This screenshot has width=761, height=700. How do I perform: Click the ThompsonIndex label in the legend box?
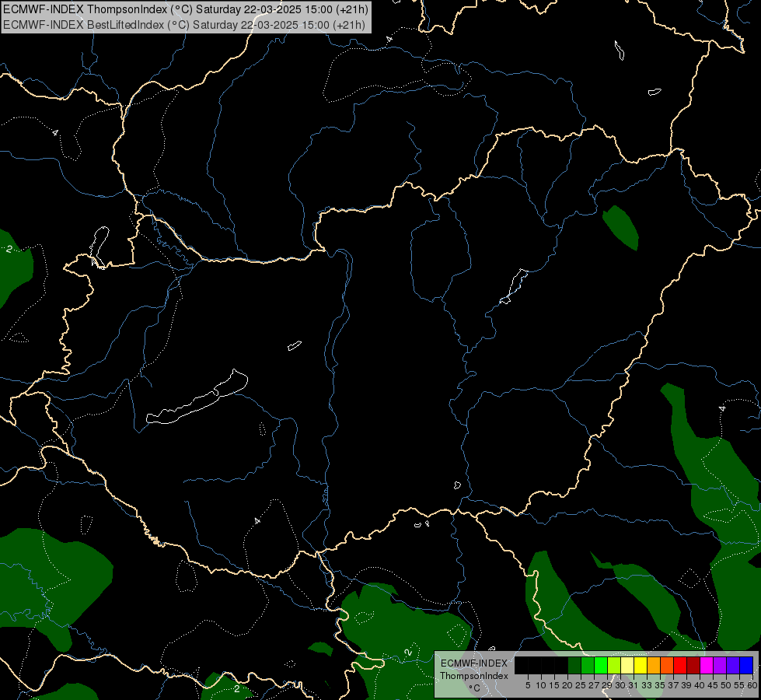pyautogui.click(x=473, y=676)
